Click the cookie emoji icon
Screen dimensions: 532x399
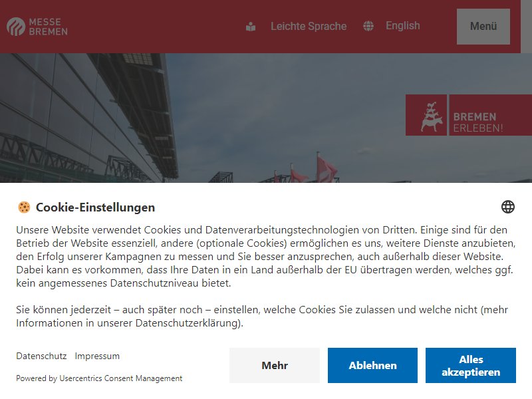click(x=24, y=207)
